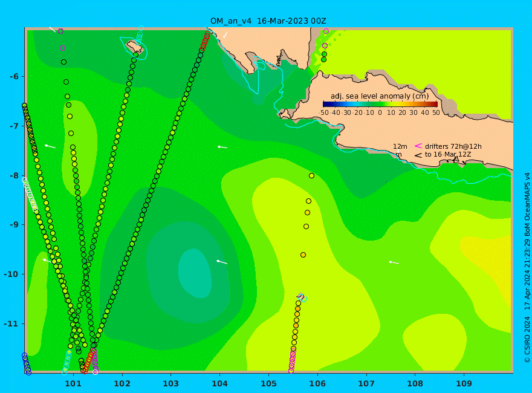Click the longitude label 103
532x393 pixels.
point(170,384)
